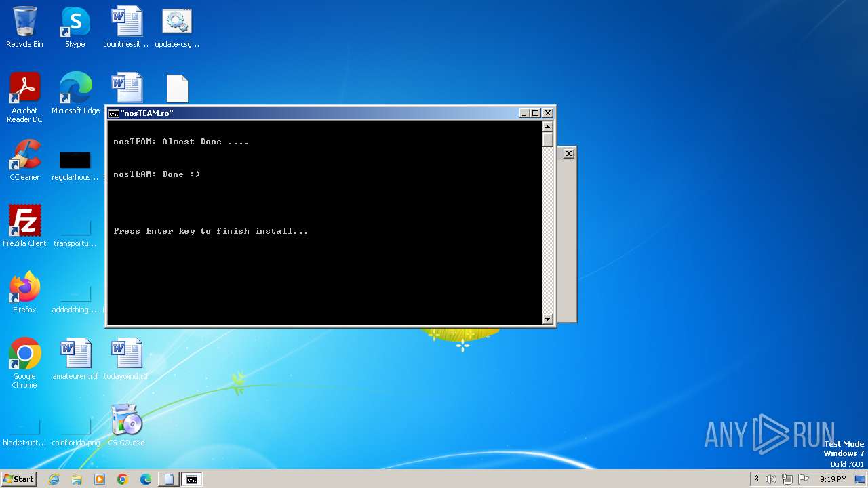
Task: Select todaywind.rtf document icon
Action: click(x=126, y=359)
